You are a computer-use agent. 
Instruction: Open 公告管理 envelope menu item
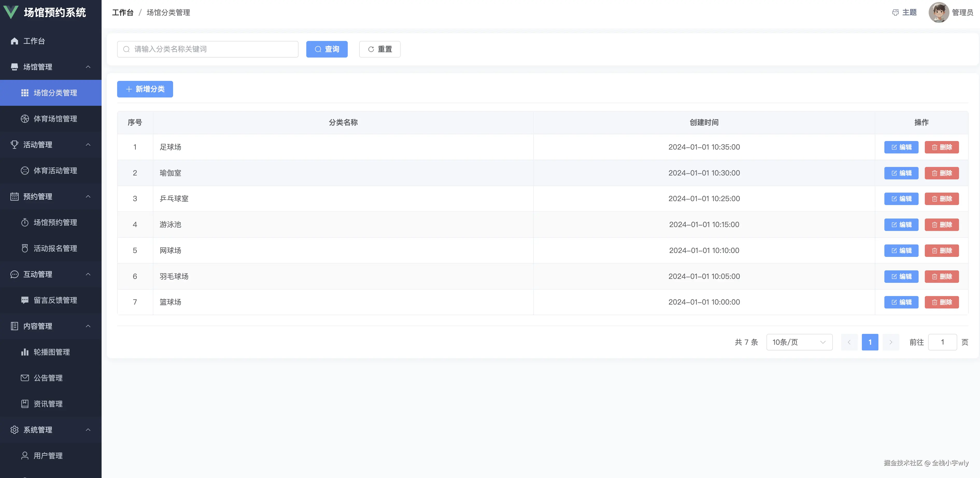click(48, 378)
